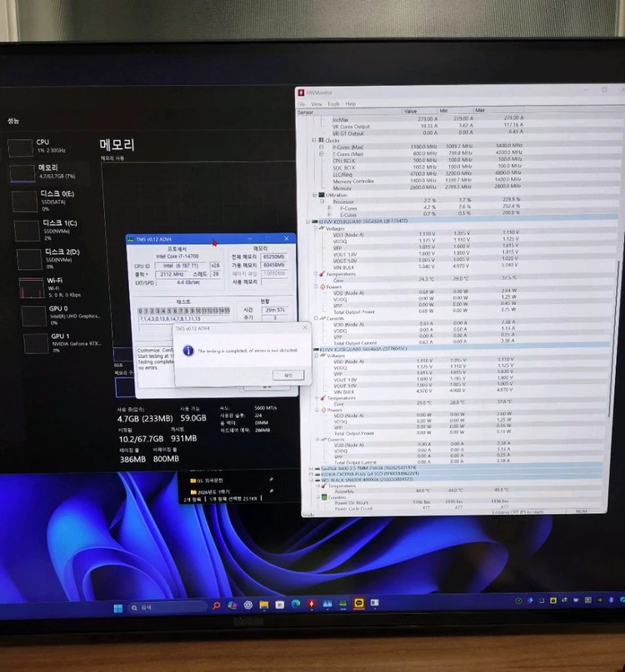Click the Bluetooth tray icon
The width and height of the screenshot is (625, 672).
611,600
